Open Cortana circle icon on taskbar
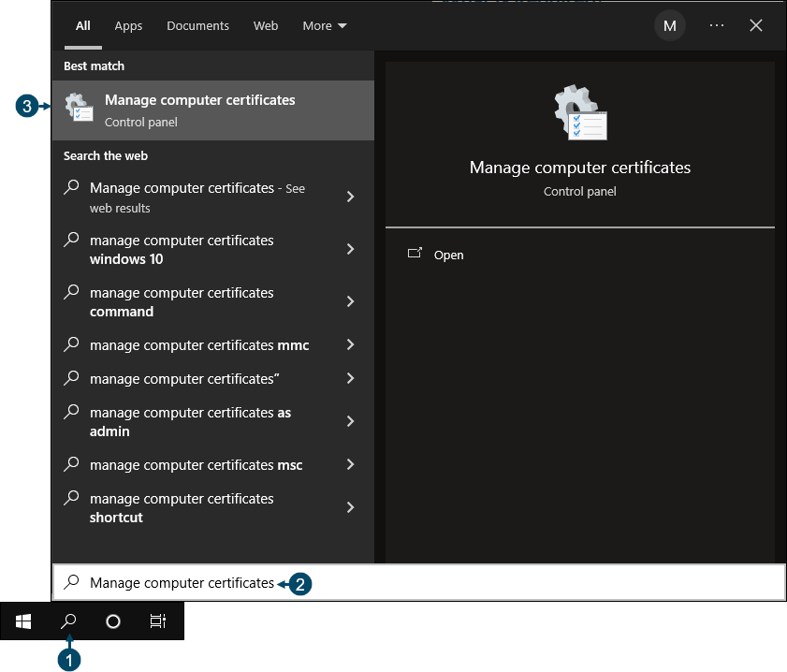The image size is (787, 672). click(113, 621)
